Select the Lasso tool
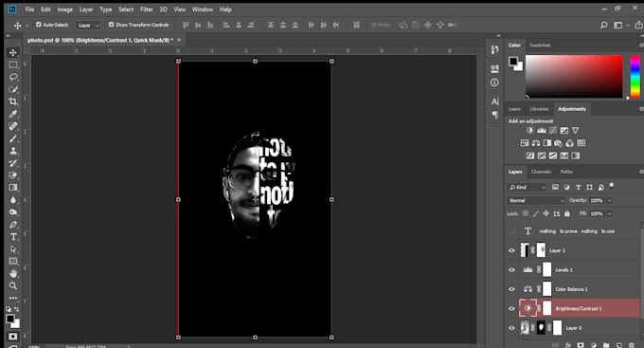Viewport: 644px width, 348px height. [13, 78]
